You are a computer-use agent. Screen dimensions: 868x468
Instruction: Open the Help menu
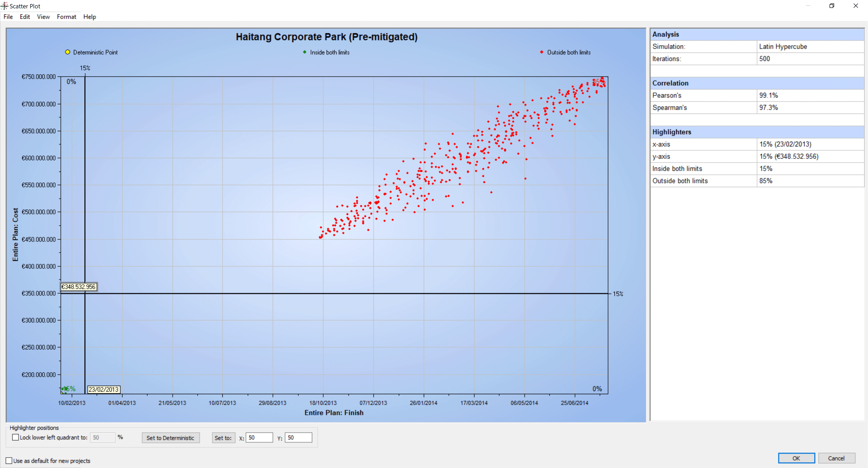tap(90, 17)
